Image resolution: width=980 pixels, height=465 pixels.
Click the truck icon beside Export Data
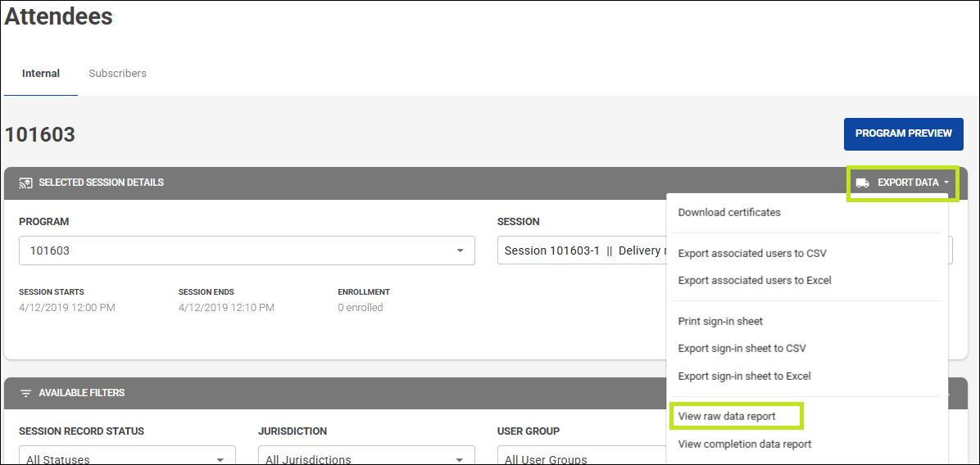[x=862, y=183]
